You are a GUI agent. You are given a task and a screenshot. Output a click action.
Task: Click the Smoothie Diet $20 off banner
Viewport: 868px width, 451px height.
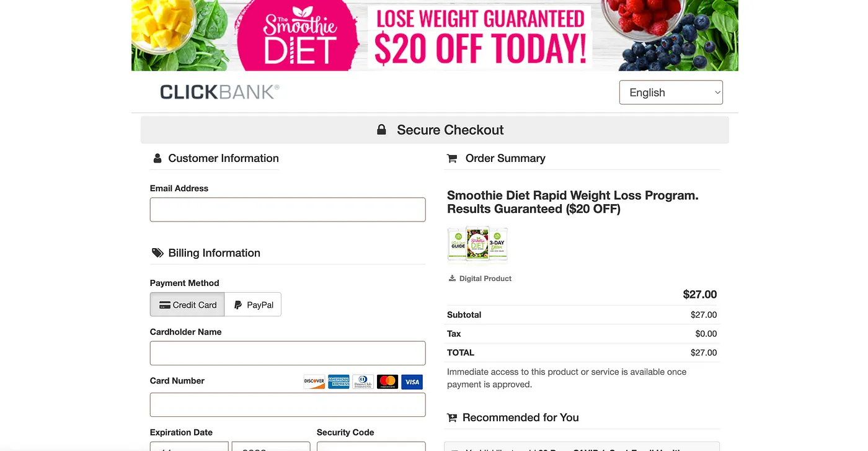coord(435,35)
